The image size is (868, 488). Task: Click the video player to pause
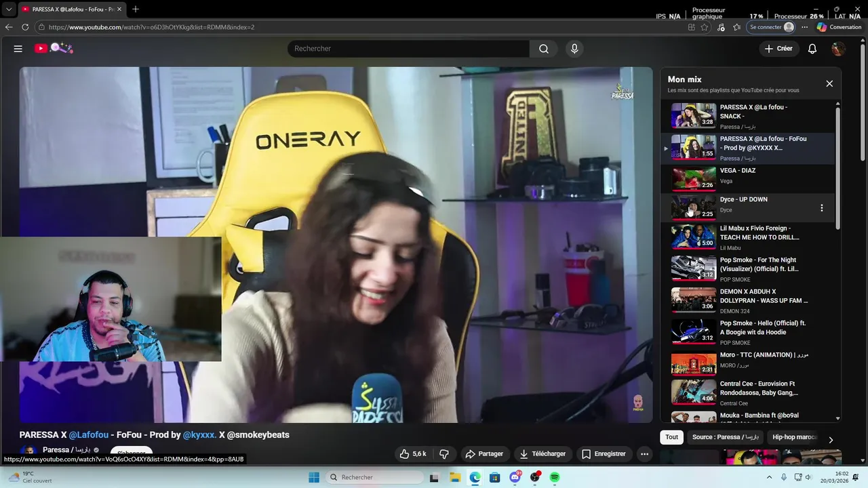tap(336, 244)
